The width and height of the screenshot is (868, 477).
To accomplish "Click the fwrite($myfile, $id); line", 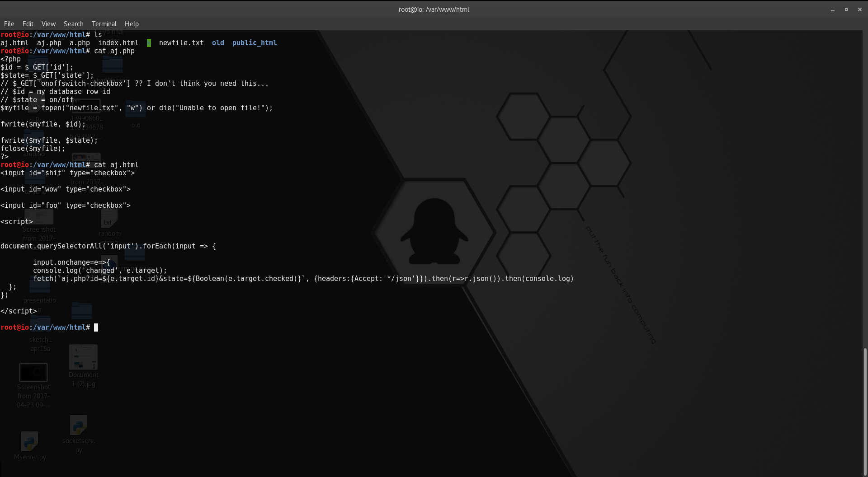I will 43,124.
